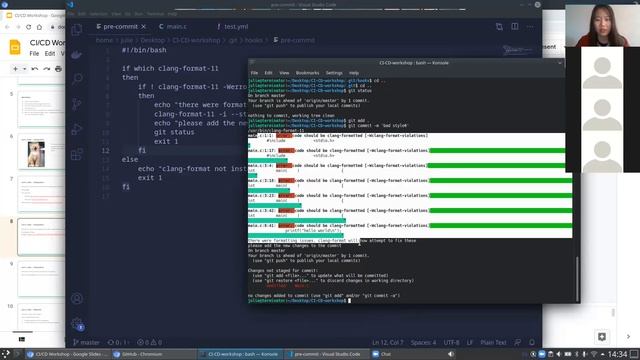Click the feedback icon in the status bar
The image size is (640, 360).
click(x=518, y=342)
